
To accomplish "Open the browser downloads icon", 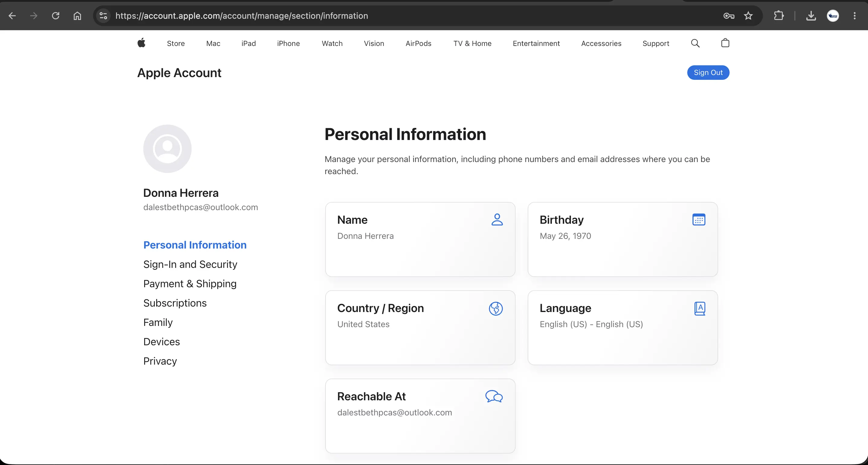I will [x=811, y=16].
